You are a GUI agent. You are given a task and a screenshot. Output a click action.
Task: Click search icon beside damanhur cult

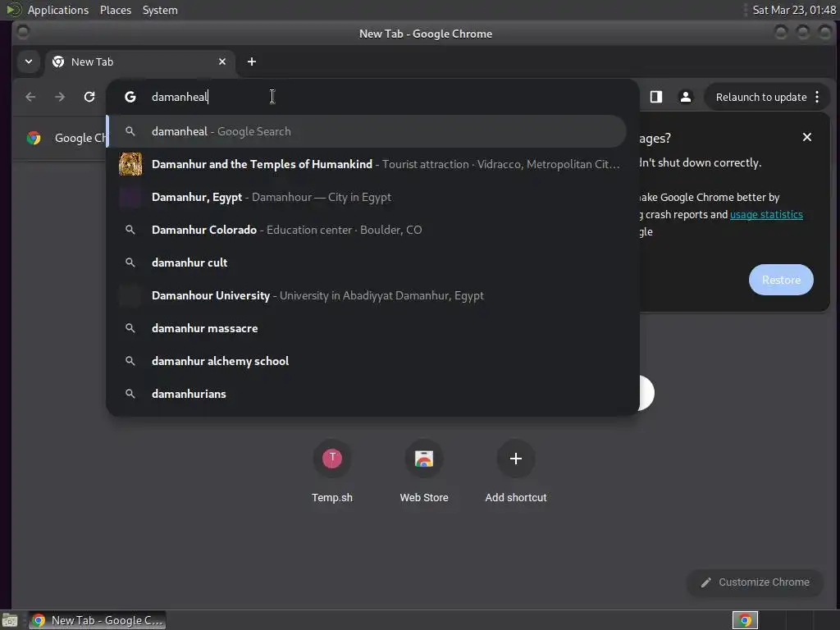pyautogui.click(x=130, y=262)
